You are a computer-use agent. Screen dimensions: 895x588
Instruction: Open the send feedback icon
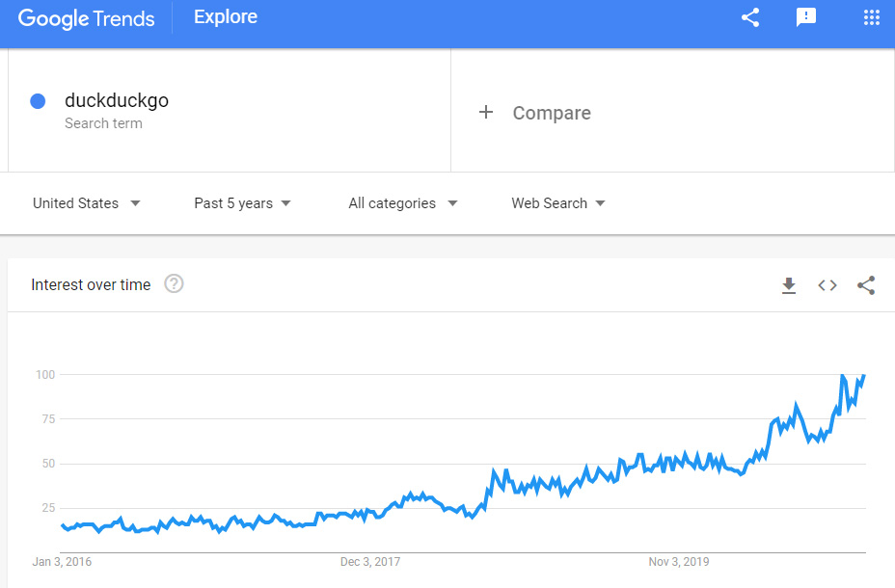click(x=805, y=17)
